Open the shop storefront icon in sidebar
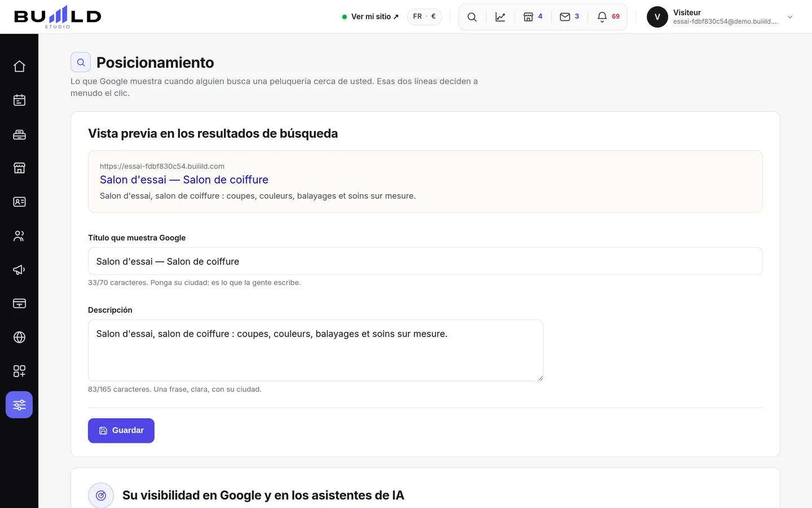 [x=19, y=168]
